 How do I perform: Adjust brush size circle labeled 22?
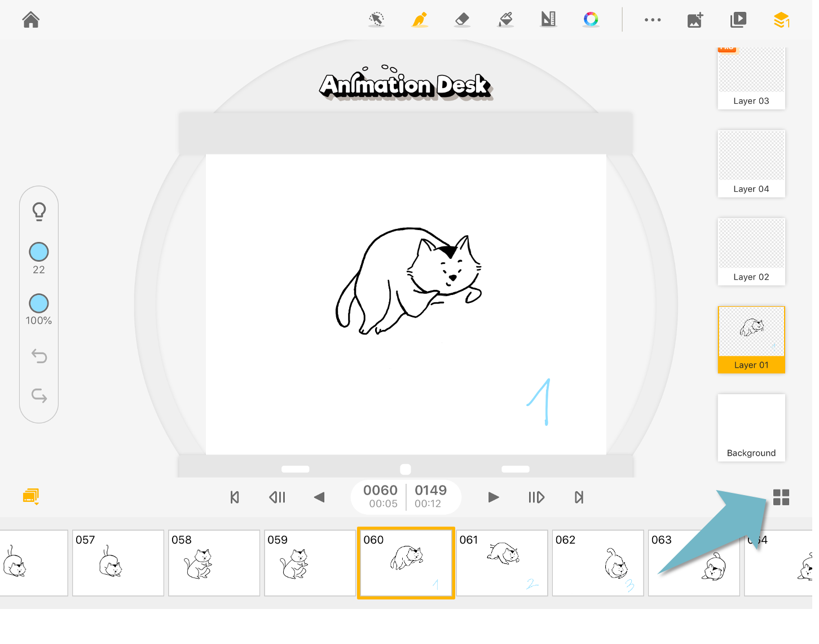[39, 252]
